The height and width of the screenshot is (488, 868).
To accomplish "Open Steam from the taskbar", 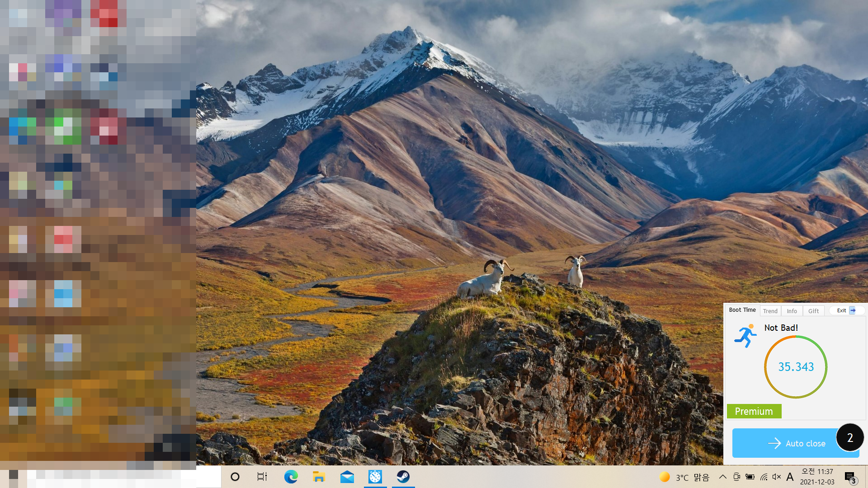I will (403, 477).
